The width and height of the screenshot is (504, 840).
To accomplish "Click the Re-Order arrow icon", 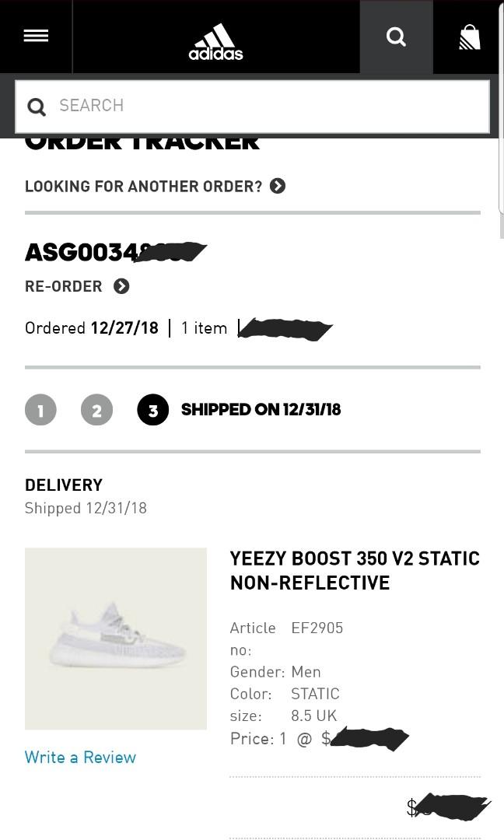I will tap(121, 286).
